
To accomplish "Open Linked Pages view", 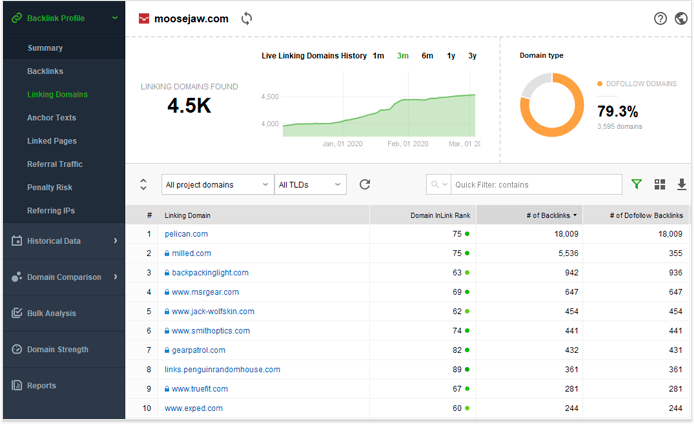I will (52, 141).
